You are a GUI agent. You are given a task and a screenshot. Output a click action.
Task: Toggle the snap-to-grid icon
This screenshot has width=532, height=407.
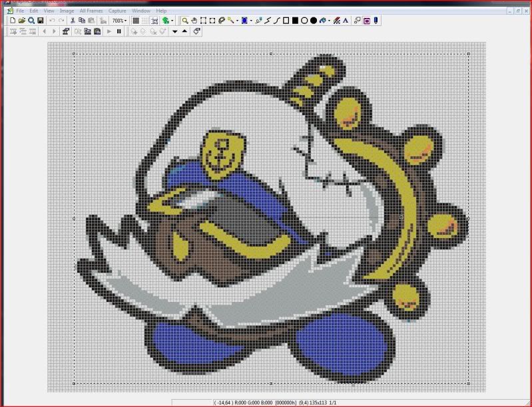click(154, 21)
